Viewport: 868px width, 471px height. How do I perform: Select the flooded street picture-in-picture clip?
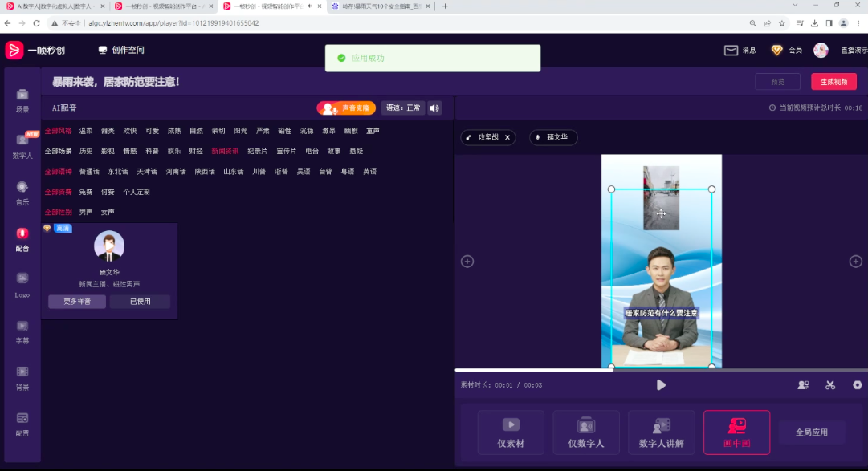661,197
